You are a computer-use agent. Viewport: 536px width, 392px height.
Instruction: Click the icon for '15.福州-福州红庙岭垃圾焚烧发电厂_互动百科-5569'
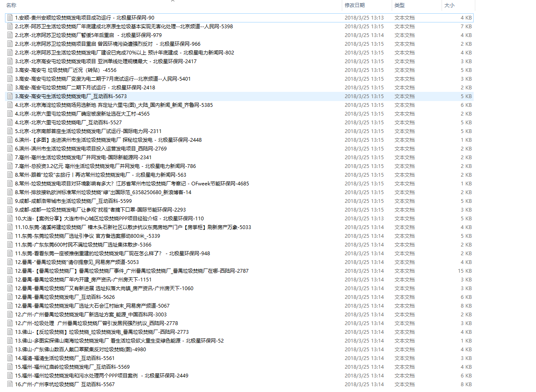10,367
